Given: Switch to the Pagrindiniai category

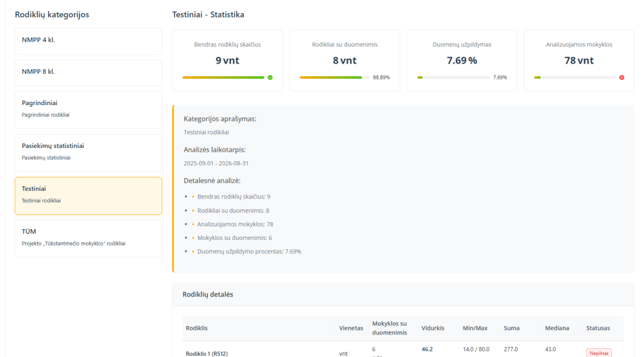Looking at the screenshot, I should click(88, 110).
